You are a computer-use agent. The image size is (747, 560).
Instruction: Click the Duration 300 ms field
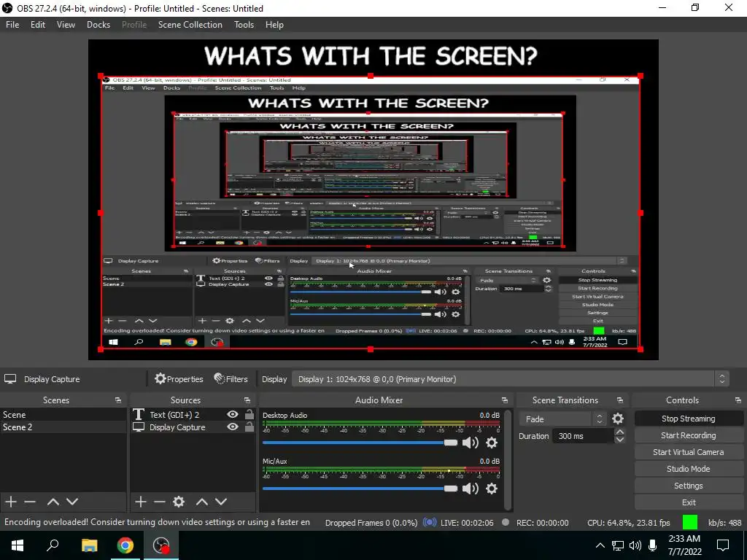(x=583, y=436)
